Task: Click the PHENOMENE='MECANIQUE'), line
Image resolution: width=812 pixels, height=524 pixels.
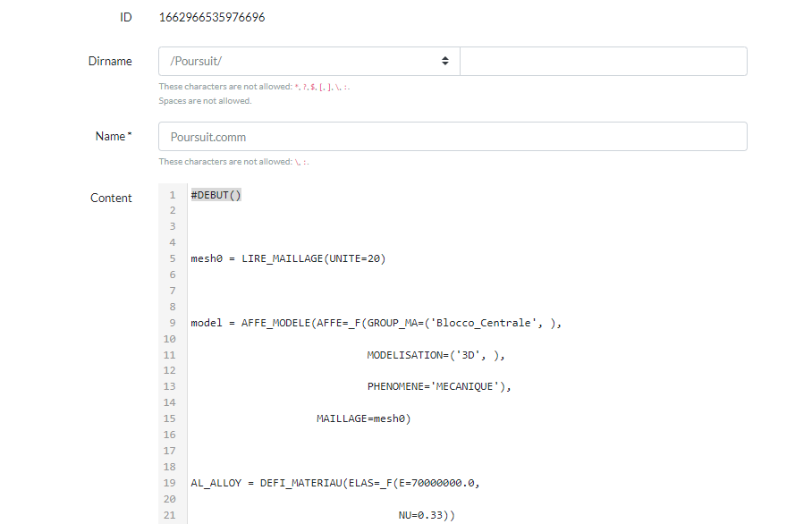Action: 439,387
